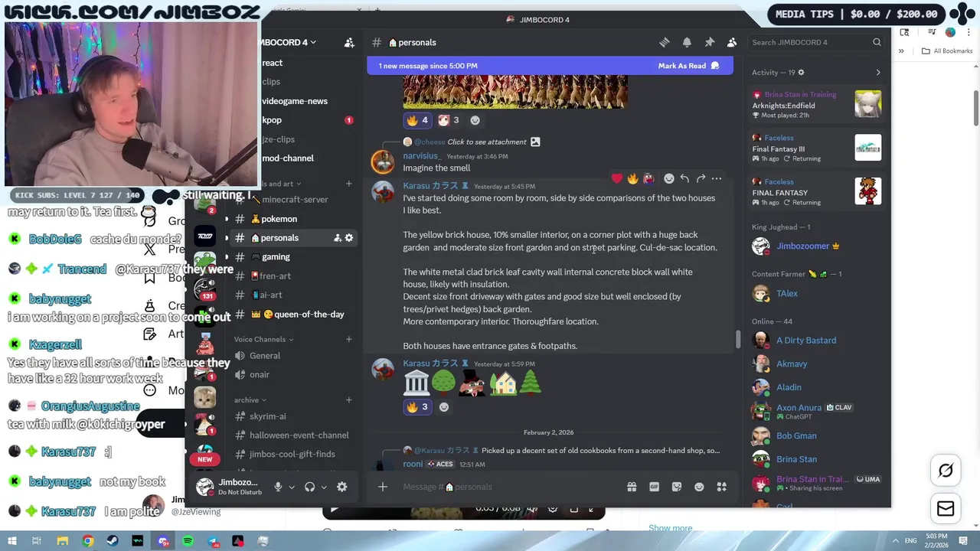This screenshot has height=551, width=980.
Task: Show pinned messages pin icon
Action: pyautogui.click(x=709, y=42)
